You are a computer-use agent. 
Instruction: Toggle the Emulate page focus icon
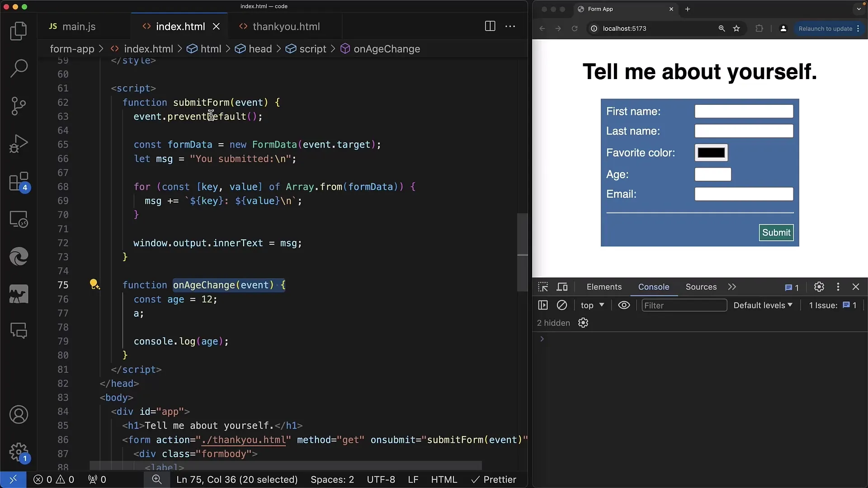pyautogui.click(x=625, y=305)
